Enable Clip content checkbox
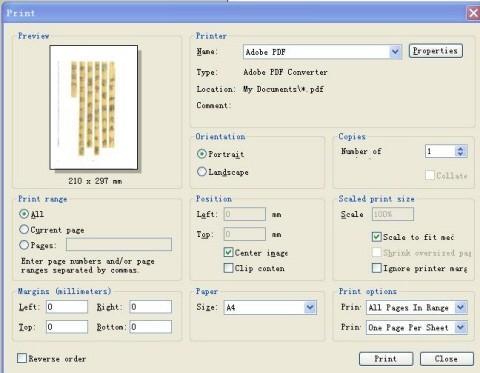The width and height of the screenshot is (480, 373). click(x=228, y=268)
